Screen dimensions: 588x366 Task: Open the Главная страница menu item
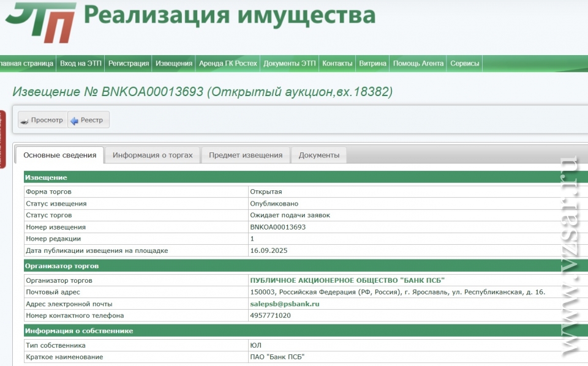(27, 64)
